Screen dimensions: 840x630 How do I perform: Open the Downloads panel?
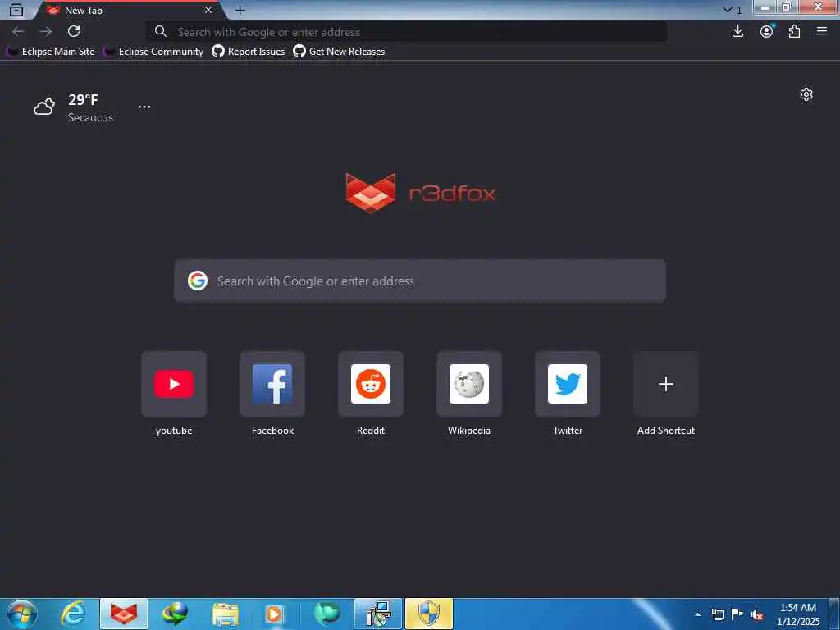(737, 32)
